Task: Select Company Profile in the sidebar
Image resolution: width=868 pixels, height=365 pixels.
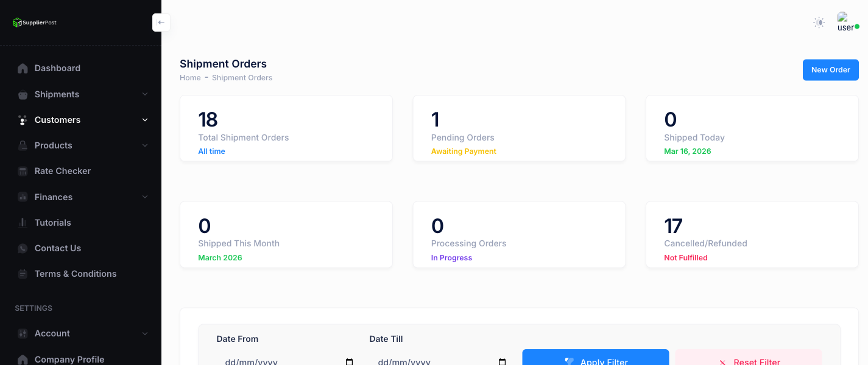Action: [x=69, y=359]
